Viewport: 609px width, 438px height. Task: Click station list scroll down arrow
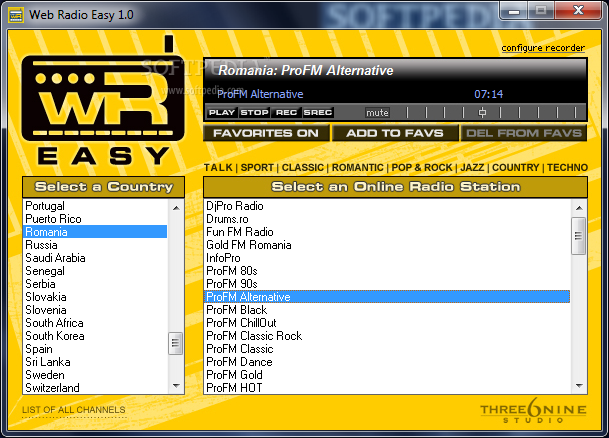[x=579, y=386]
